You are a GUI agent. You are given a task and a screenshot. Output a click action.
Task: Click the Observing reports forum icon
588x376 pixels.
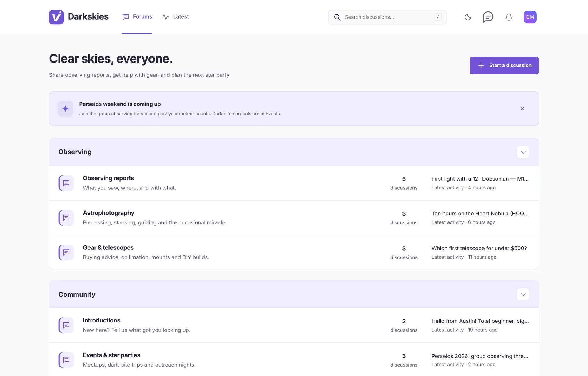[x=66, y=183]
